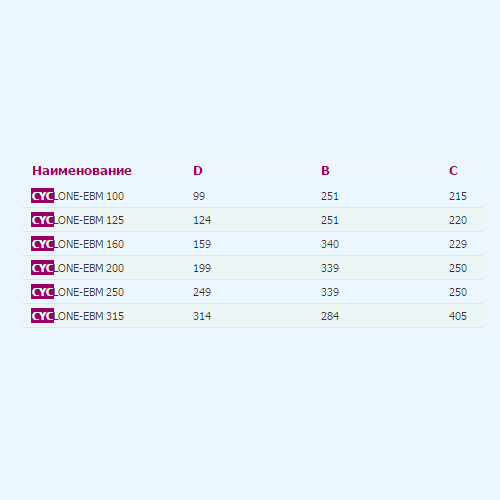Select the C value 215 cell
Screen dimensions: 500x500
pos(458,196)
